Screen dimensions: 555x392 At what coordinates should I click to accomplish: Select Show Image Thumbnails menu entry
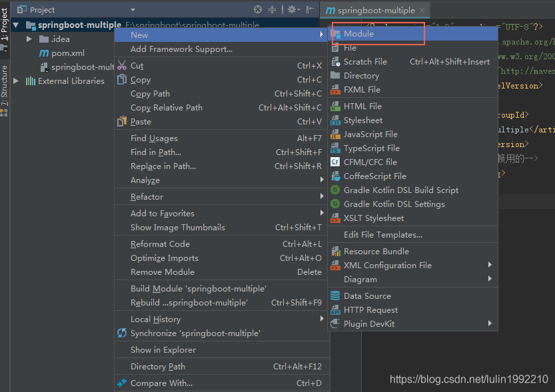(221, 228)
